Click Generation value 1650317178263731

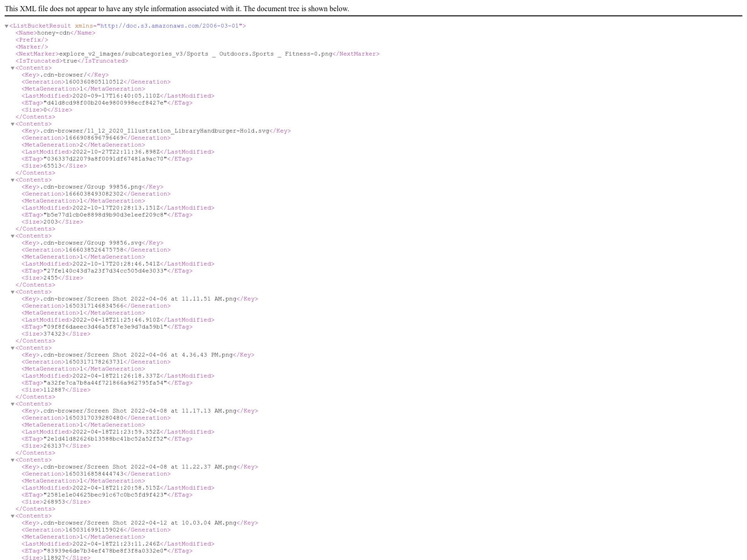click(94, 362)
